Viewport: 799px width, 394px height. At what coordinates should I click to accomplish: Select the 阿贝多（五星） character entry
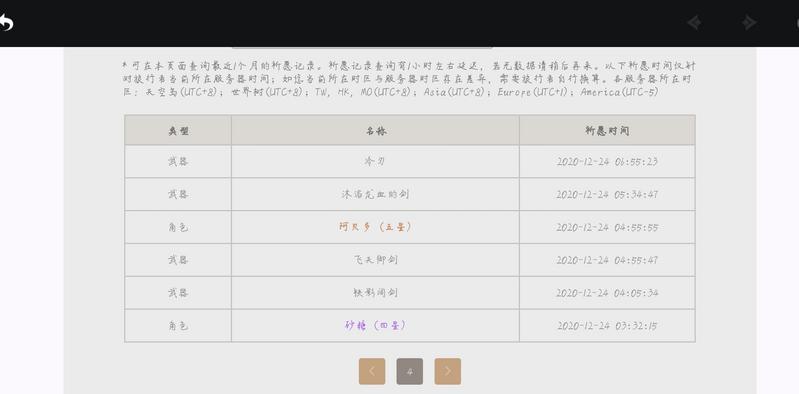point(375,227)
